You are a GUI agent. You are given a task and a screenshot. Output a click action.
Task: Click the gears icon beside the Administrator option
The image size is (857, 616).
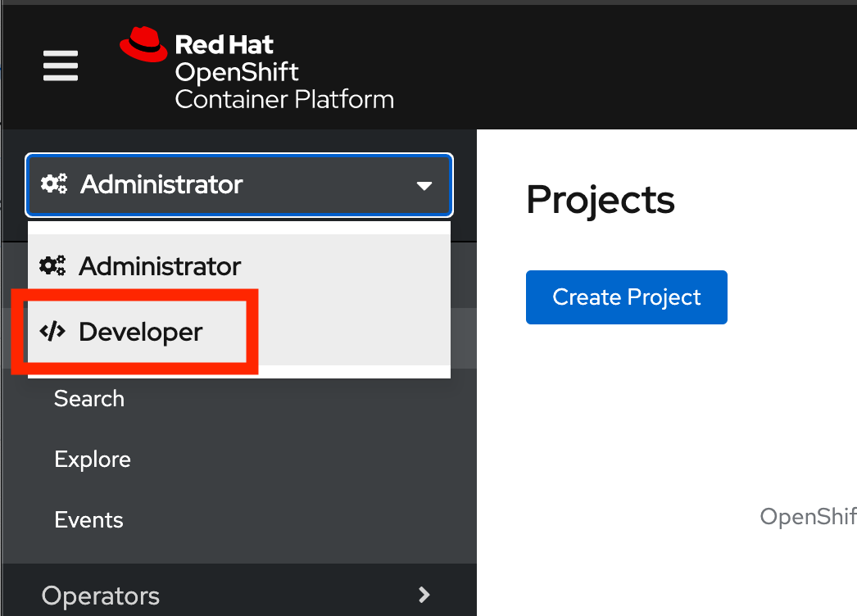point(52,266)
